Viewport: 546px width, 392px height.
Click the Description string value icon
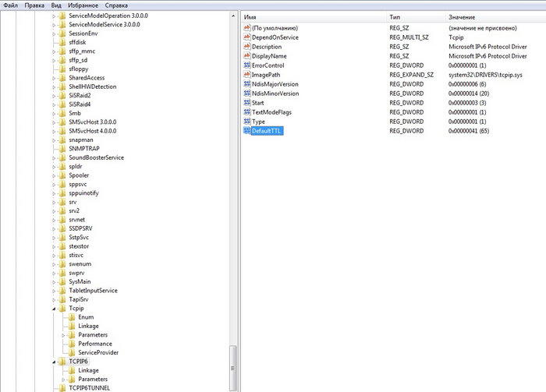point(247,46)
